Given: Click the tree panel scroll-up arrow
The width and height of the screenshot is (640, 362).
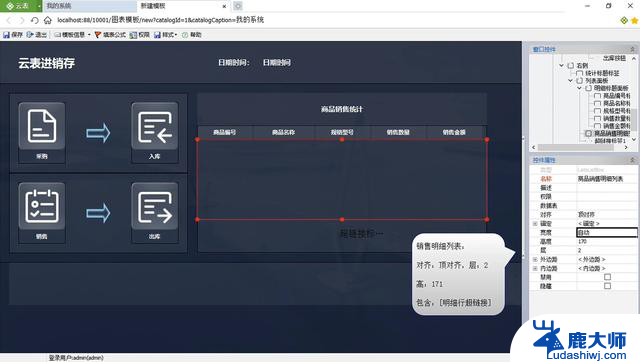Looking at the screenshot, I should pyautogui.click(x=634, y=58).
